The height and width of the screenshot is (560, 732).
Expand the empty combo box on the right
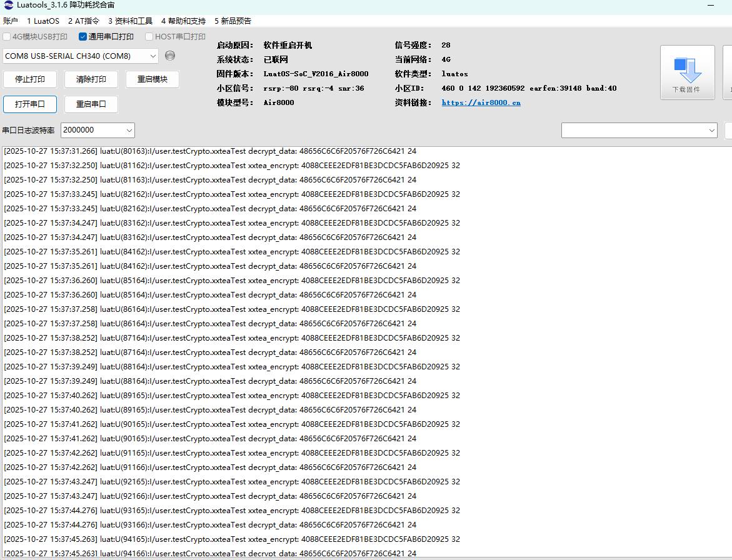[x=712, y=130]
